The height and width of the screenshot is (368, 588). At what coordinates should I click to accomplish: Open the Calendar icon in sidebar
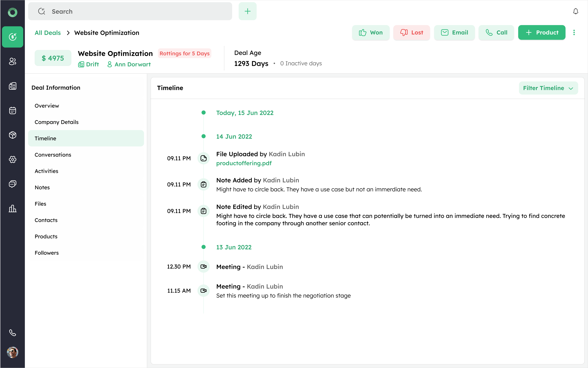(13, 110)
